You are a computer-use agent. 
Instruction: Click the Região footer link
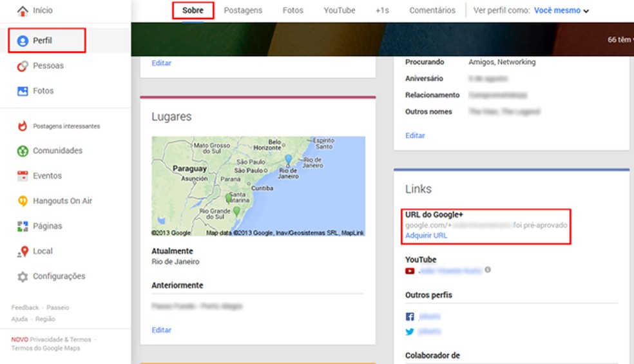45,319
